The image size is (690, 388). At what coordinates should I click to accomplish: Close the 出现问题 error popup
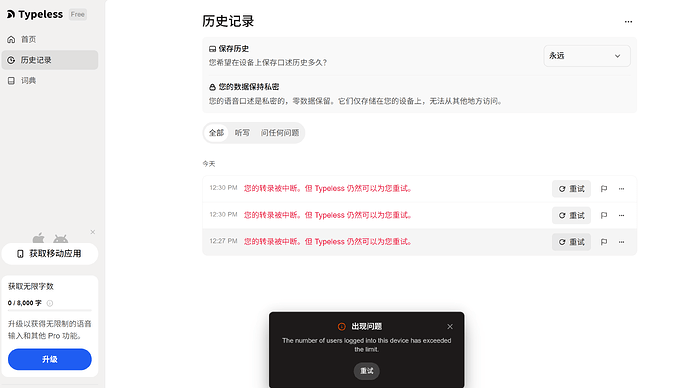[450, 326]
